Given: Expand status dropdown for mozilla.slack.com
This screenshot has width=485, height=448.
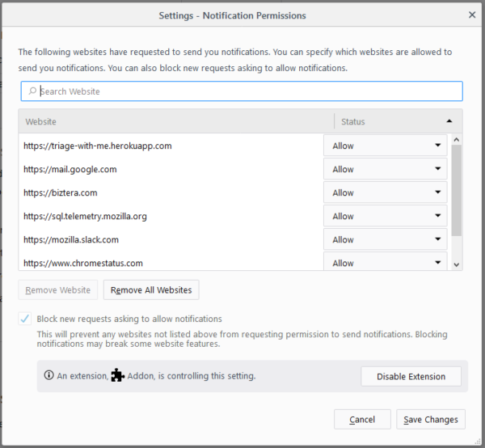Looking at the screenshot, I should [x=385, y=239].
